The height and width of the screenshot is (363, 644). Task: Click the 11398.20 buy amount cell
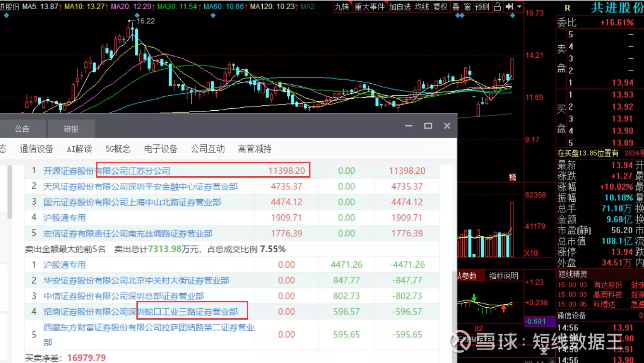pyautogui.click(x=287, y=171)
